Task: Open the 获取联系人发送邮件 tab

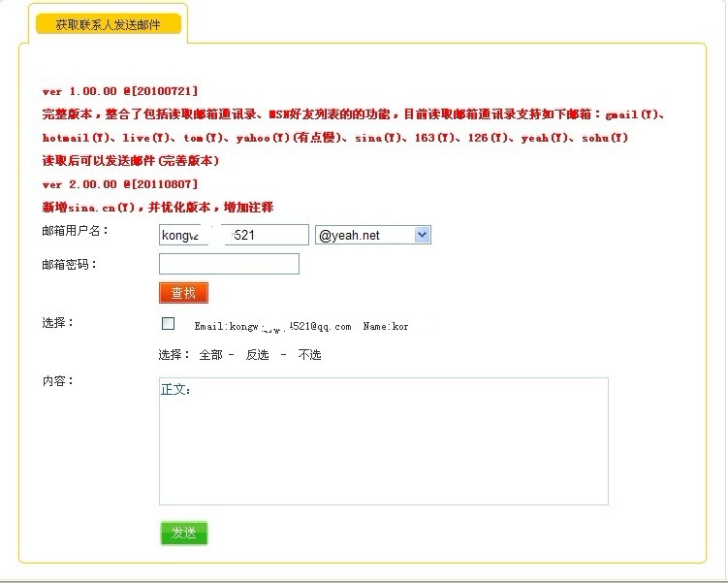Action: tap(109, 24)
